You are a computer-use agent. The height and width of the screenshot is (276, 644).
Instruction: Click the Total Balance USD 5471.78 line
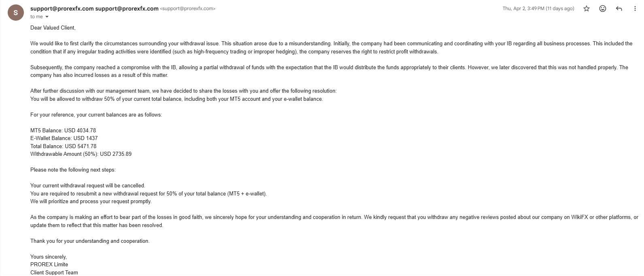(63, 146)
